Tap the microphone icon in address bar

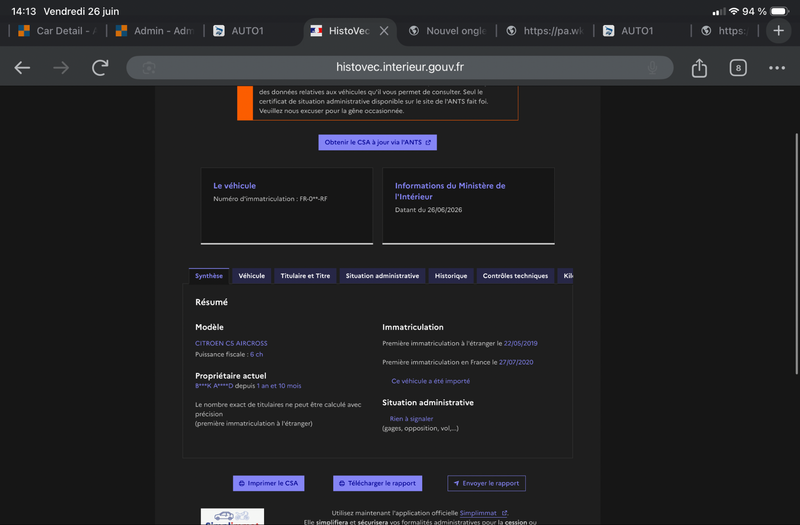(652, 67)
